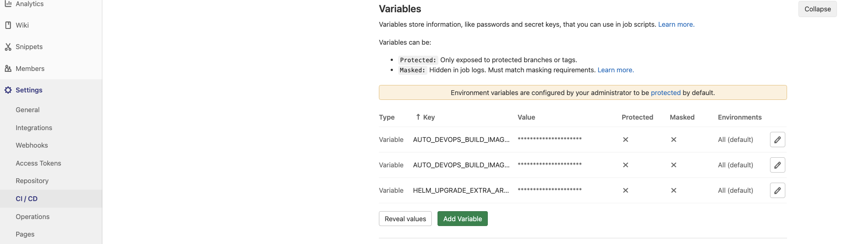Screen dimensions: 868x244
Task: Follow the 'protected' link in the warning banner
Action: pyautogui.click(x=665, y=93)
